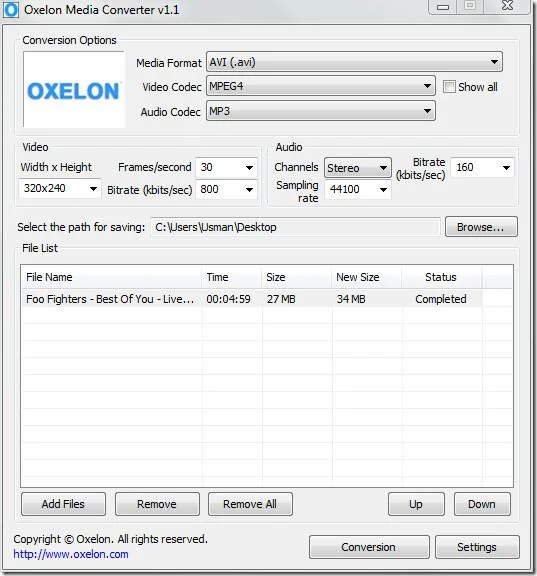Open the audio Bitrate 160 dropdown

pos(482,168)
